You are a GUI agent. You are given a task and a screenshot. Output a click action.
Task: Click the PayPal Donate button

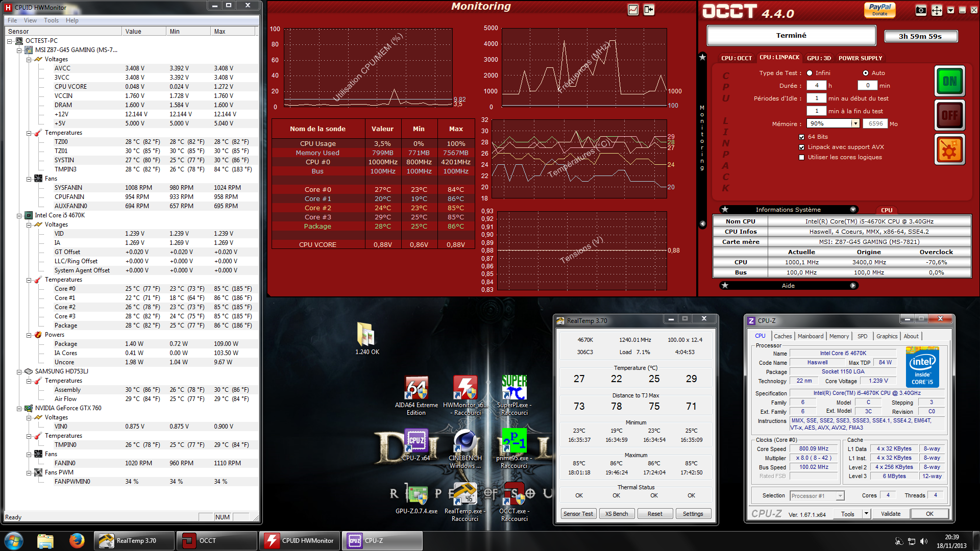point(879,10)
